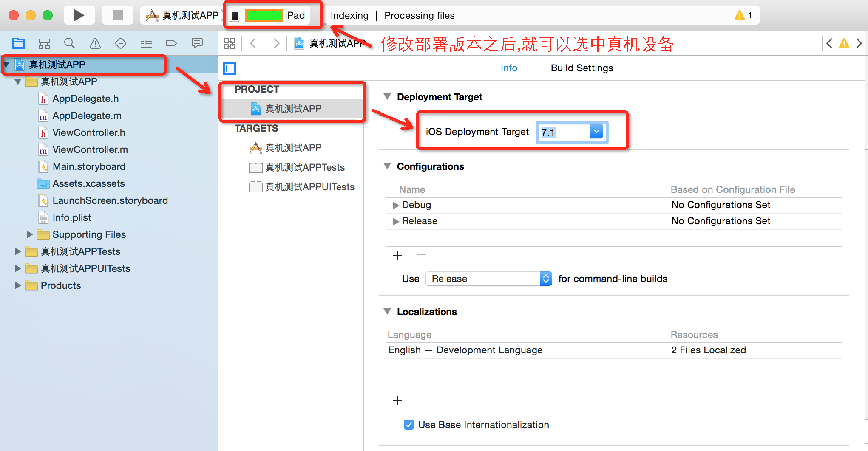Click the jump bar warning icon

click(844, 43)
